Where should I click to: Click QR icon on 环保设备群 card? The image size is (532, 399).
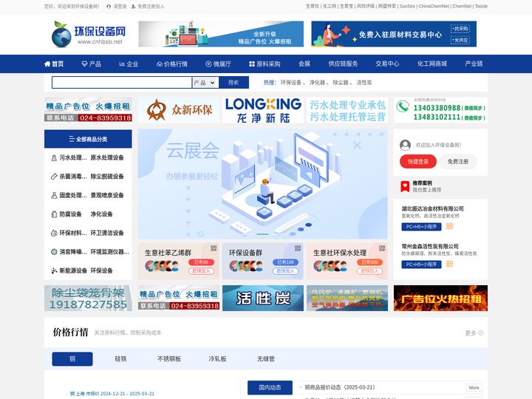(298, 248)
